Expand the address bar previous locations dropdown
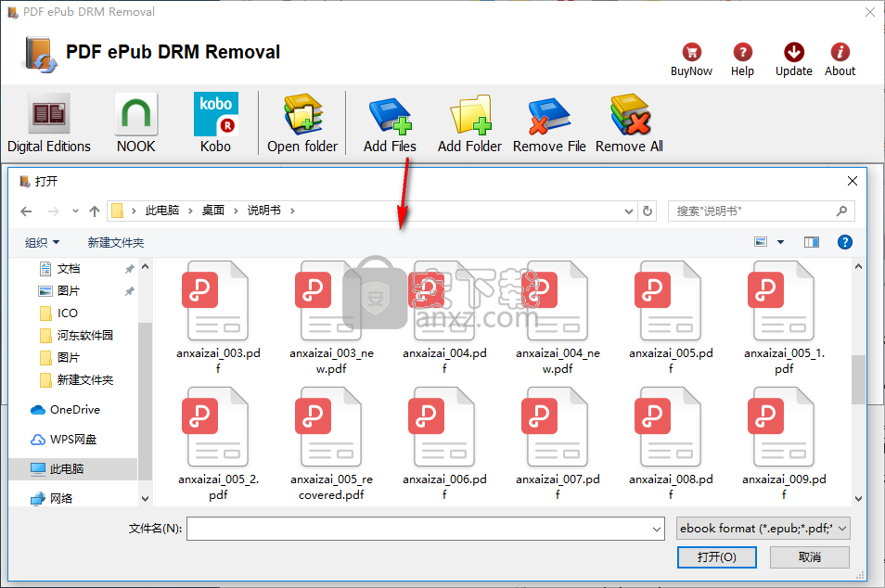885x588 pixels. (629, 211)
